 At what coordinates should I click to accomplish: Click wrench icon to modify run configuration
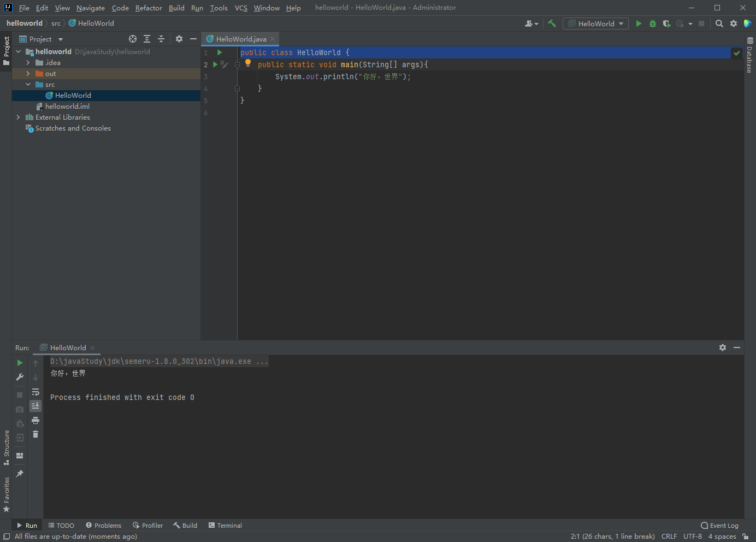pyautogui.click(x=20, y=377)
